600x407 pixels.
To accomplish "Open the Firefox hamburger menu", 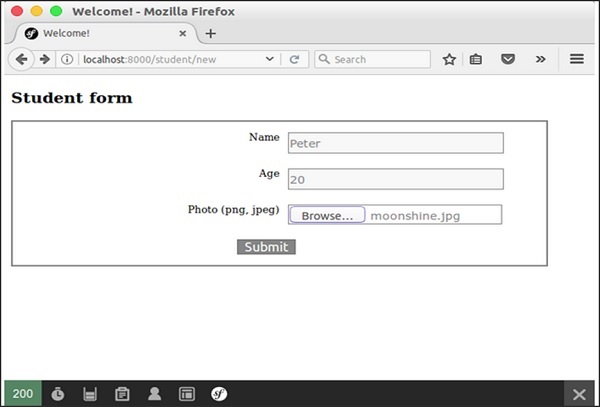I will pyautogui.click(x=577, y=59).
